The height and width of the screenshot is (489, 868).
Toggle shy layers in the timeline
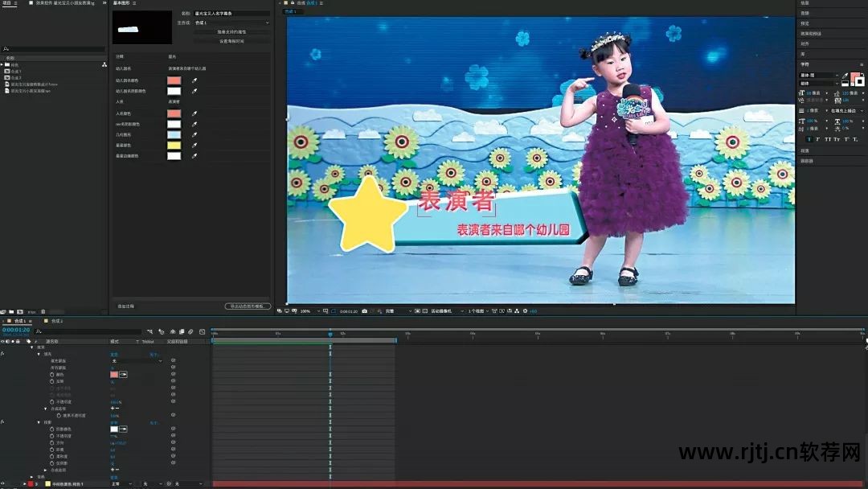click(x=150, y=331)
